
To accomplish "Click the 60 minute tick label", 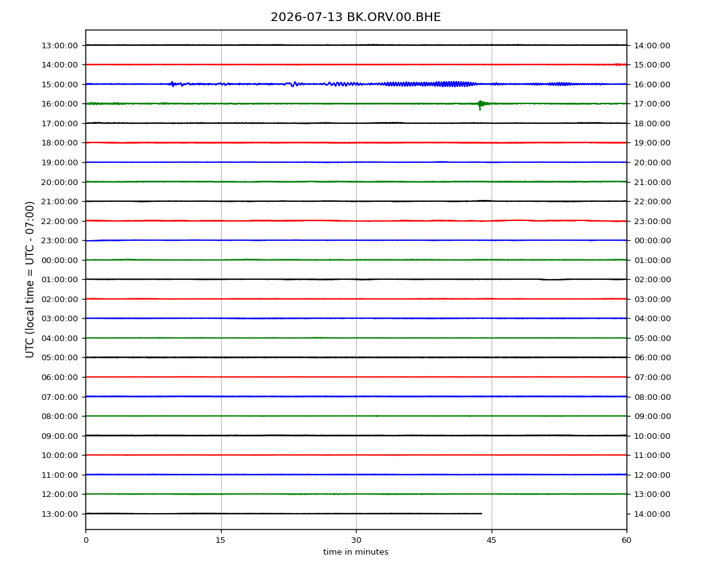I will coord(627,540).
